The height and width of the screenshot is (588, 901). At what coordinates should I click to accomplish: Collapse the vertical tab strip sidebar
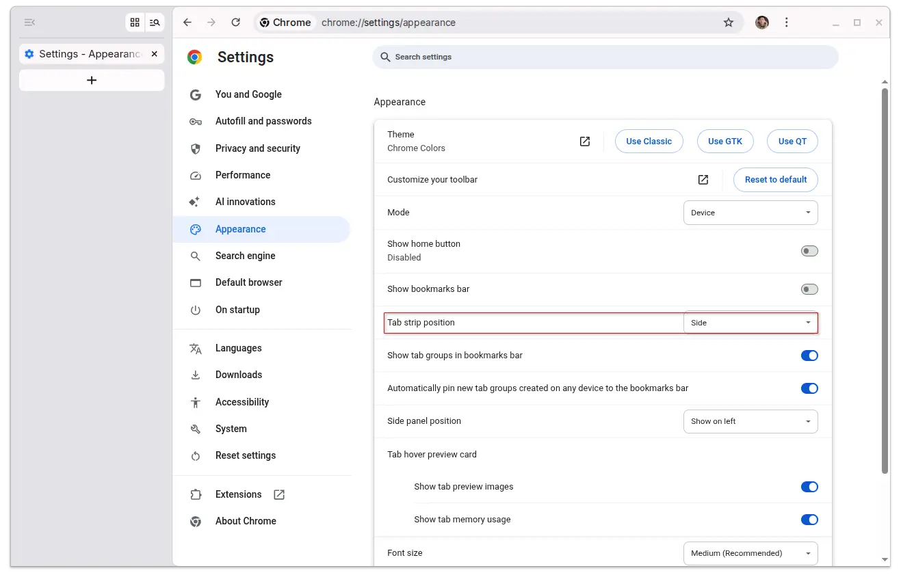[29, 23]
